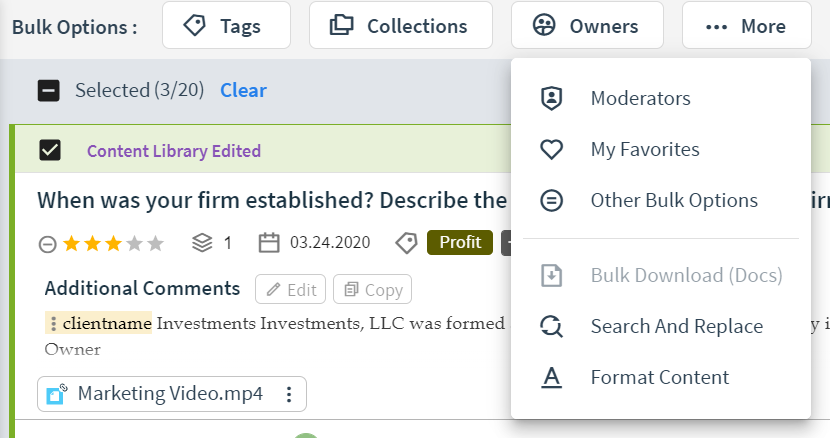The image size is (830, 438).
Task: Click the Profit tag label
Action: click(460, 243)
